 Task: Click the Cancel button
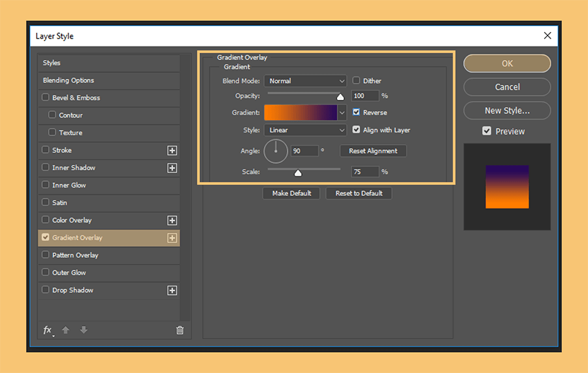click(507, 87)
